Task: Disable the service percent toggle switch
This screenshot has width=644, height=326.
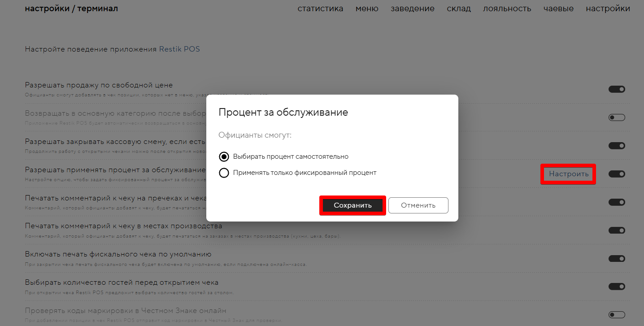Action: pyautogui.click(x=617, y=174)
